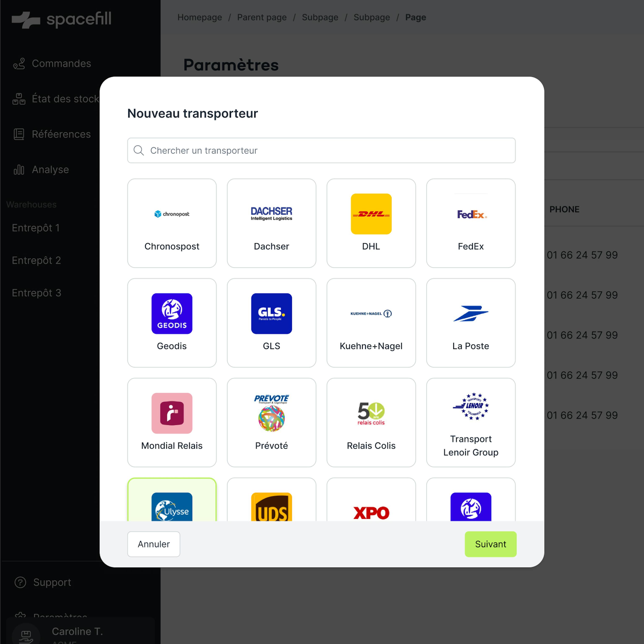Image resolution: width=644 pixels, height=644 pixels.
Task: Pick the Mondial Relais carrier icon
Action: [x=172, y=413]
